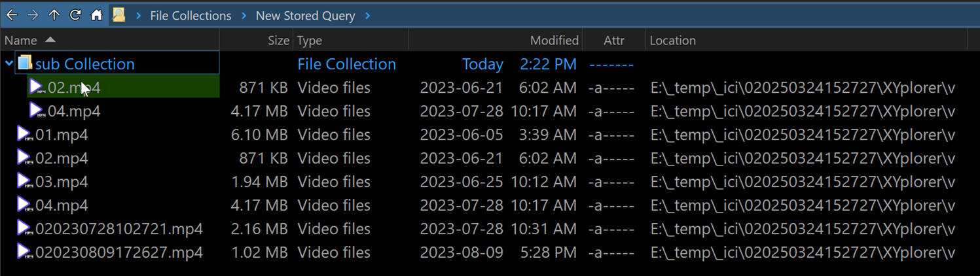Click the New Stored Query breadcrumb
This screenshot has height=276, width=980.
click(x=306, y=16)
